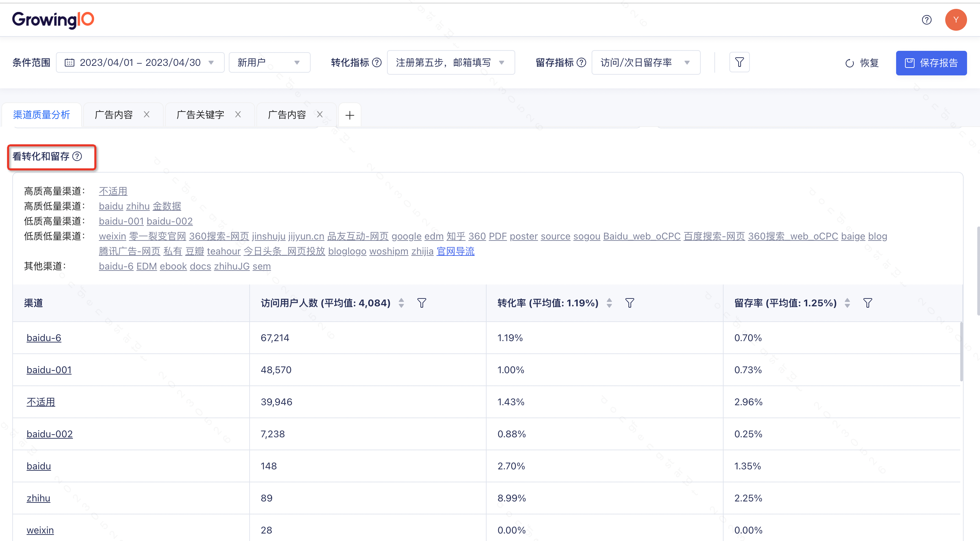Open weixin link in table row

[40, 530]
